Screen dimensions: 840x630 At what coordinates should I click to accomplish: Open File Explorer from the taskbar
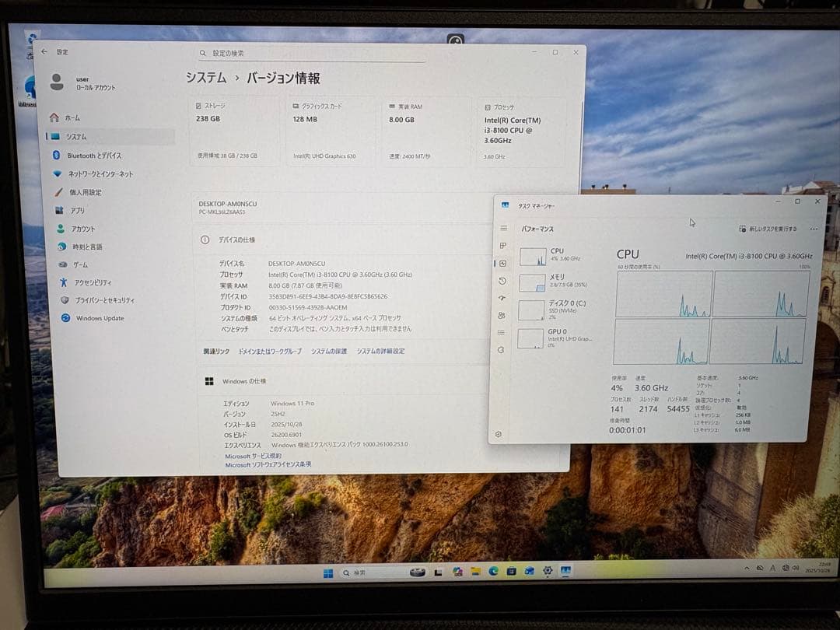click(475, 570)
